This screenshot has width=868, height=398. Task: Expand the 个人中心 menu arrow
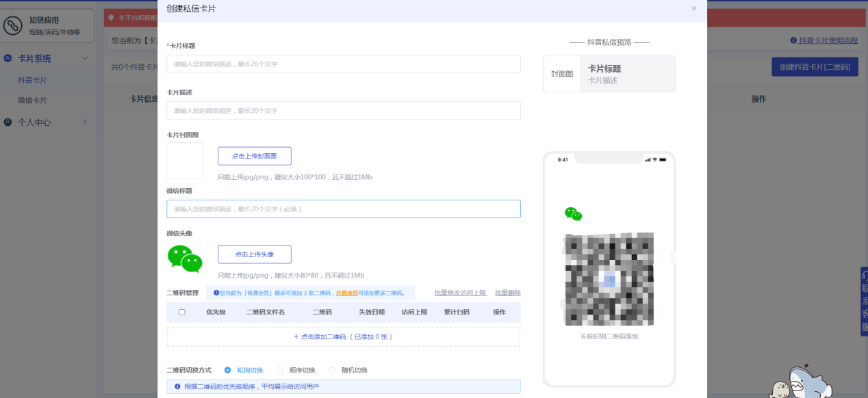[x=85, y=122]
